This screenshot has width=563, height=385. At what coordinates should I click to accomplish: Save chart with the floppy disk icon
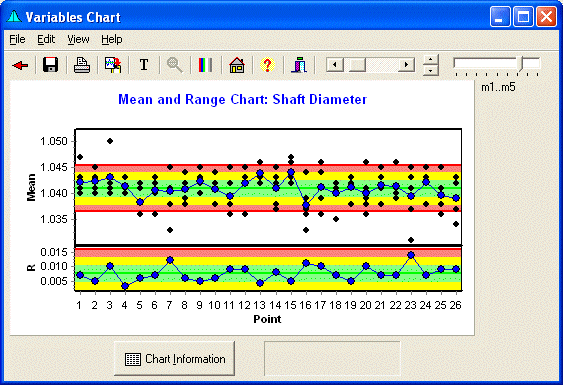point(50,65)
